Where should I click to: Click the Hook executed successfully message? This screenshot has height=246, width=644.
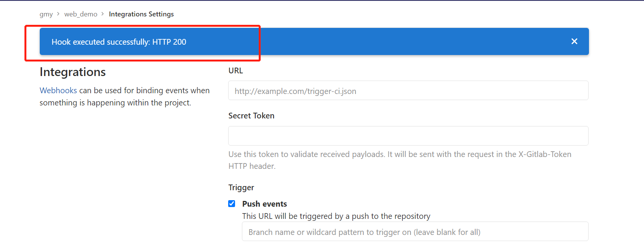click(119, 42)
